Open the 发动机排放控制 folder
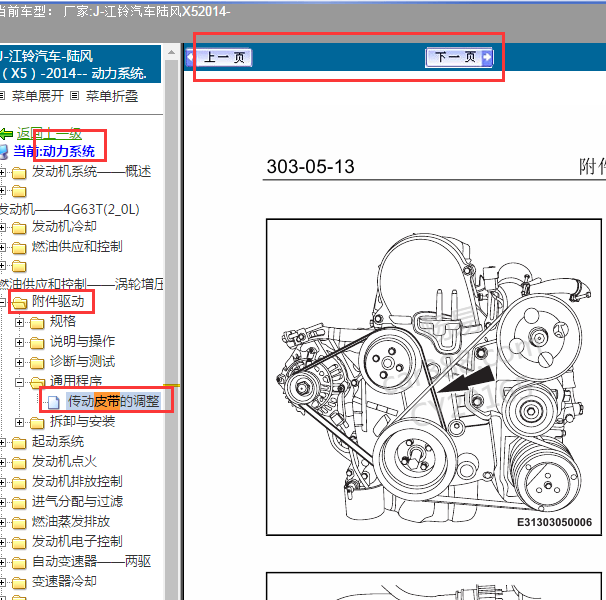606x600 pixels. tap(77, 481)
